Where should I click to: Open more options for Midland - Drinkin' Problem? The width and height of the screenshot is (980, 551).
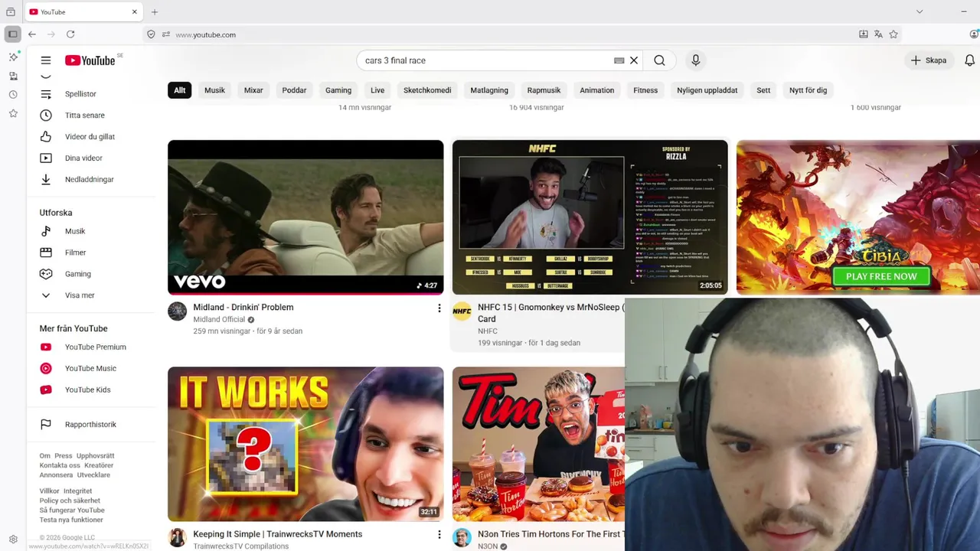pos(439,308)
